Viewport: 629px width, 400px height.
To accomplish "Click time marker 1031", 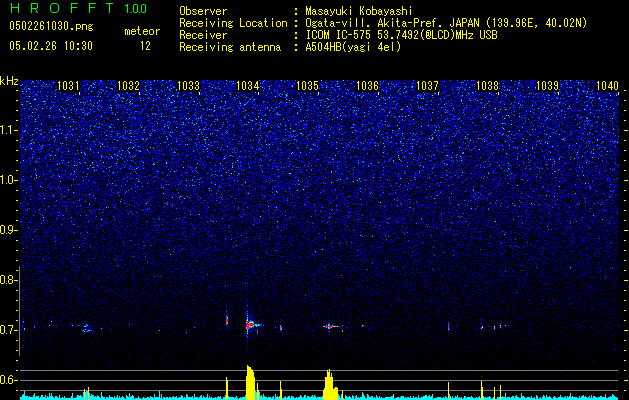I will pyautogui.click(x=68, y=85).
